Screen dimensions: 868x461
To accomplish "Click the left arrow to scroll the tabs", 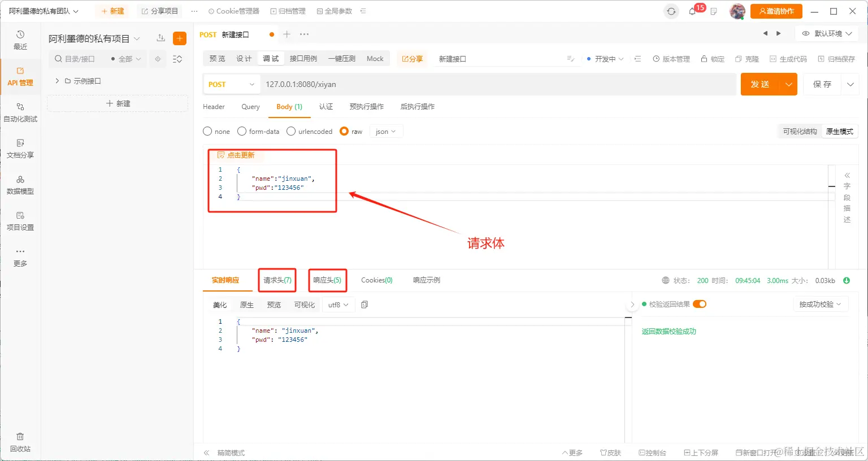I will pos(766,33).
